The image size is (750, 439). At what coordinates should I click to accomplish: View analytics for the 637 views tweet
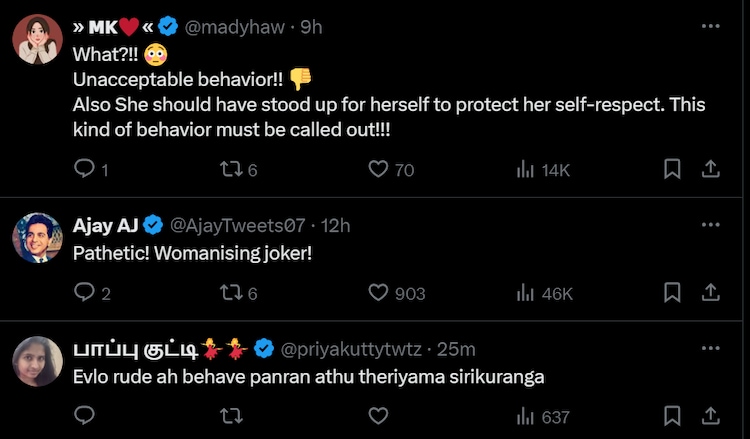coord(525,416)
